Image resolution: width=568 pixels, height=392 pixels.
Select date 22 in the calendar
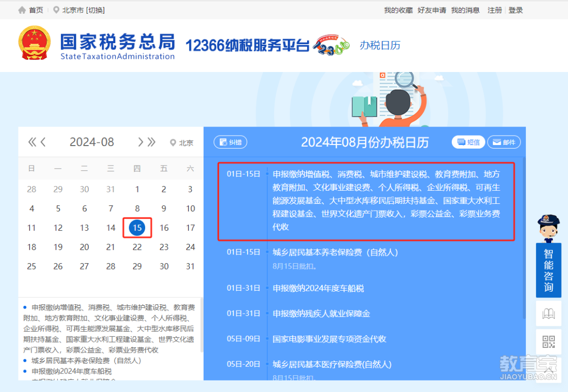(x=137, y=247)
